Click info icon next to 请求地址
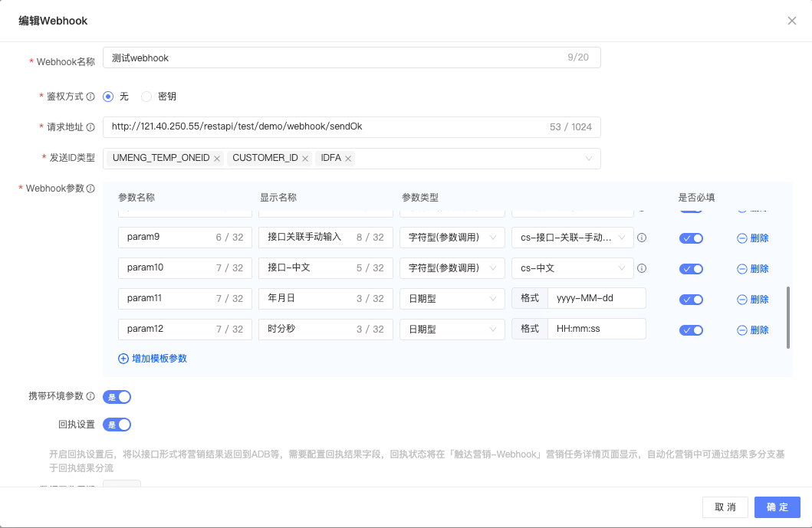The image size is (812, 528). pos(90,127)
